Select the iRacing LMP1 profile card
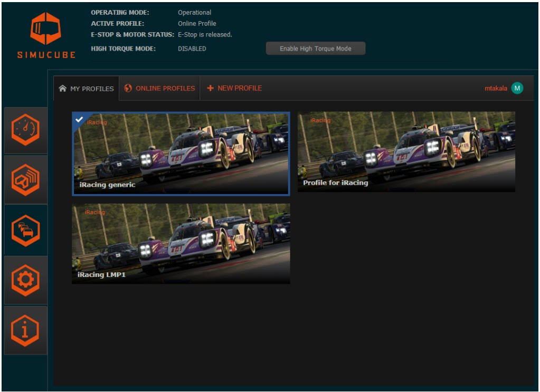 [181, 244]
